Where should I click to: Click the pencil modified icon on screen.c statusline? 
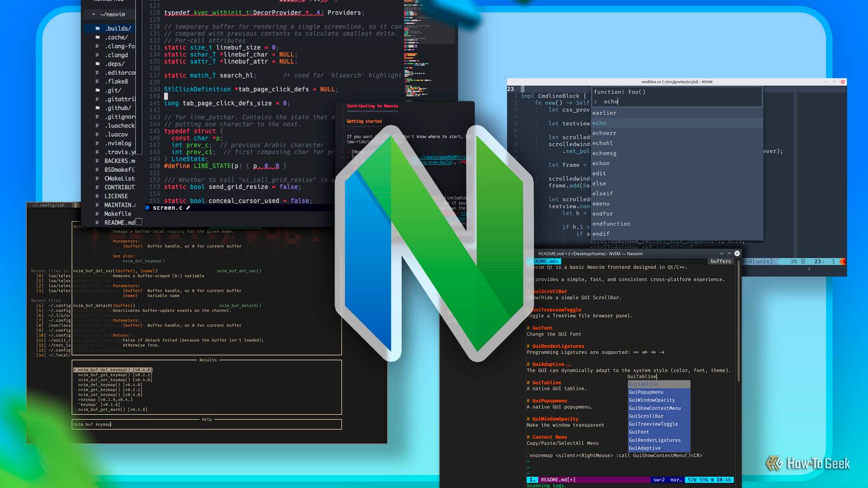(188, 207)
